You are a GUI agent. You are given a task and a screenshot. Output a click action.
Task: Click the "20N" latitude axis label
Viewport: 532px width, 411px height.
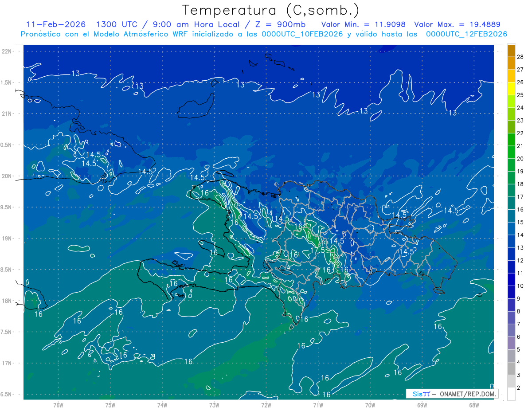7,176
